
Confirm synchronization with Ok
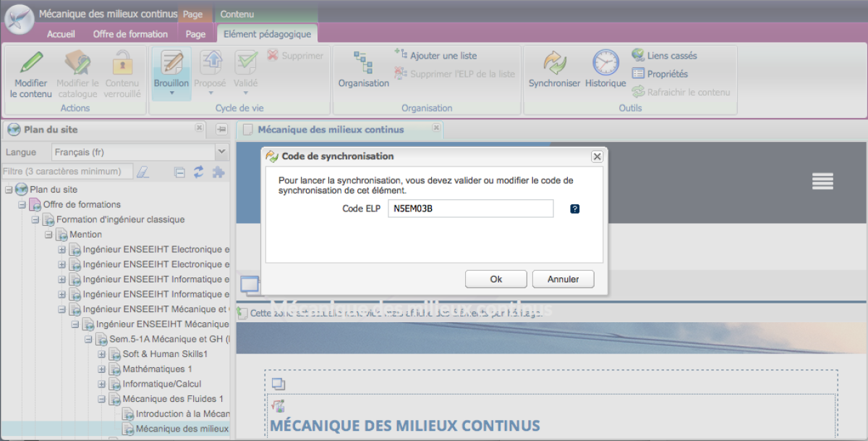coord(495,279)
